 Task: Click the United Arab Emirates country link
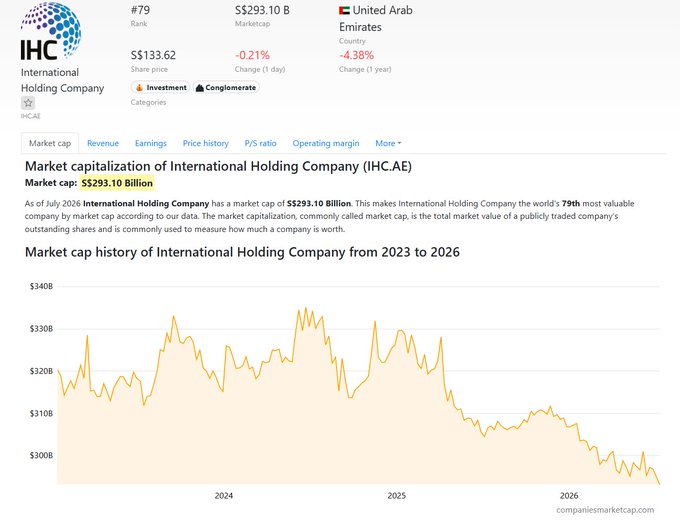pos(376,19)
